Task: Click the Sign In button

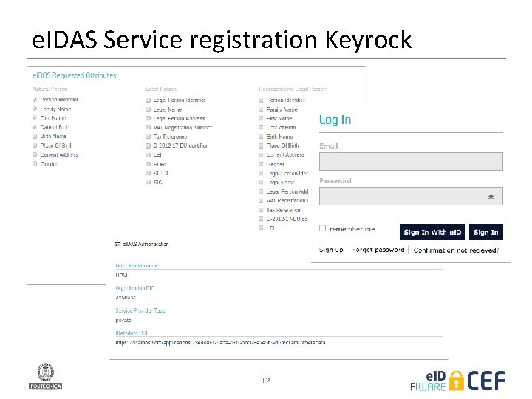Action: (x=486, y=232)
